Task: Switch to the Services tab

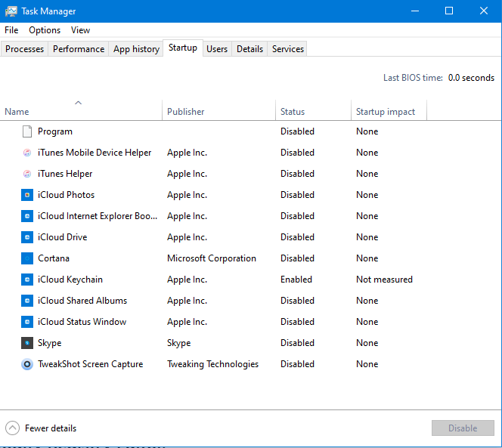Action: click(x=288, y=49)
